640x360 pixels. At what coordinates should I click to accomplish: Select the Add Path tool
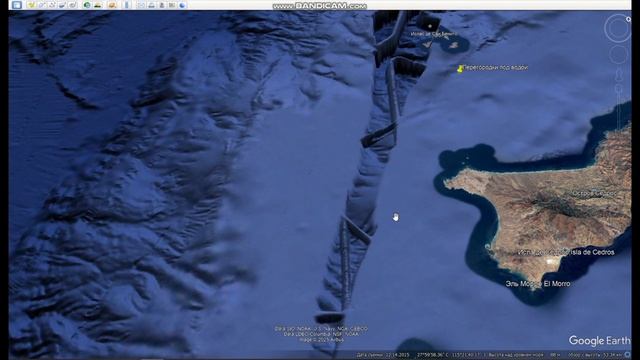51,5
